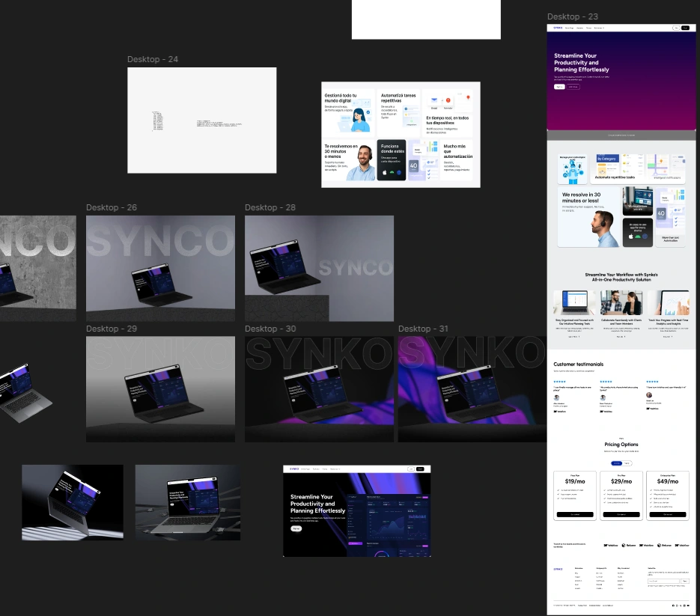Click the black button under the $19/mo plan
Image resolution: width=700 pixels, height=616 pixels.
tap(575, 515)
